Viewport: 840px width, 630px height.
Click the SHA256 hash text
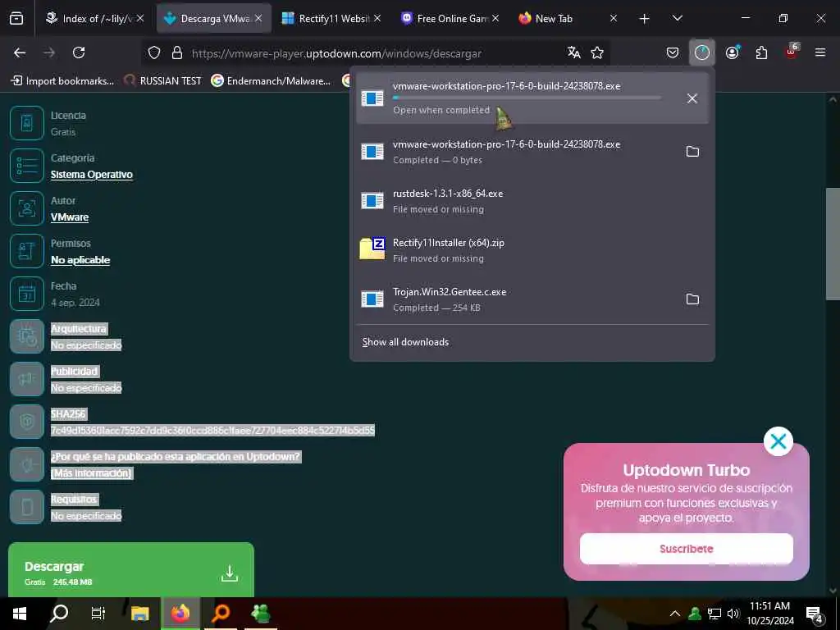pyautogui.click(x=212, y=430)
